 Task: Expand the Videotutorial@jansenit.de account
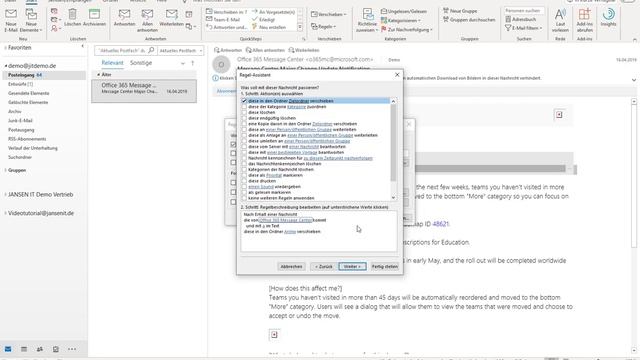(5, 213)
